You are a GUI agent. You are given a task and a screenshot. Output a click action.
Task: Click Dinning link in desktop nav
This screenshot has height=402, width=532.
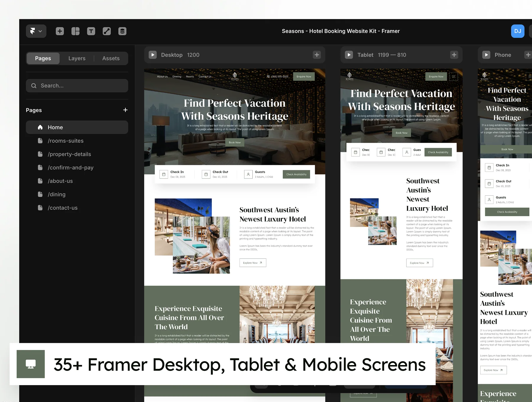coord(177,77)
